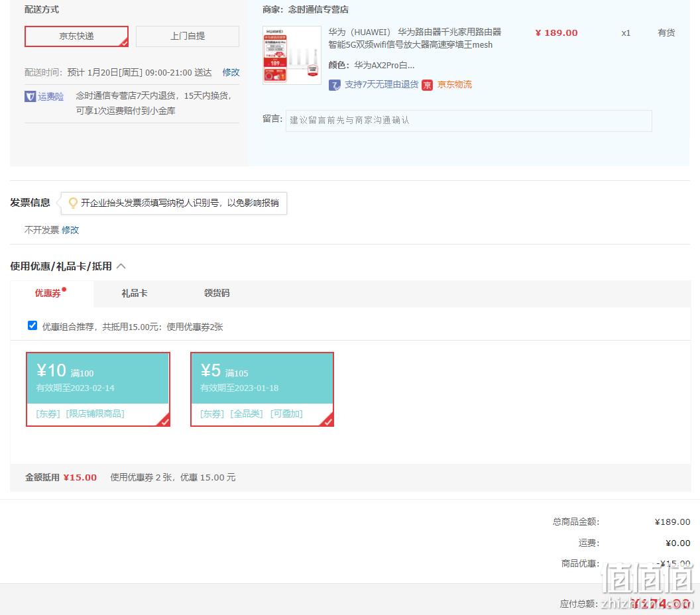The image size is (700, 615).
Task: Switch to the 礼品卡 tab
Action: coord(135,293)
